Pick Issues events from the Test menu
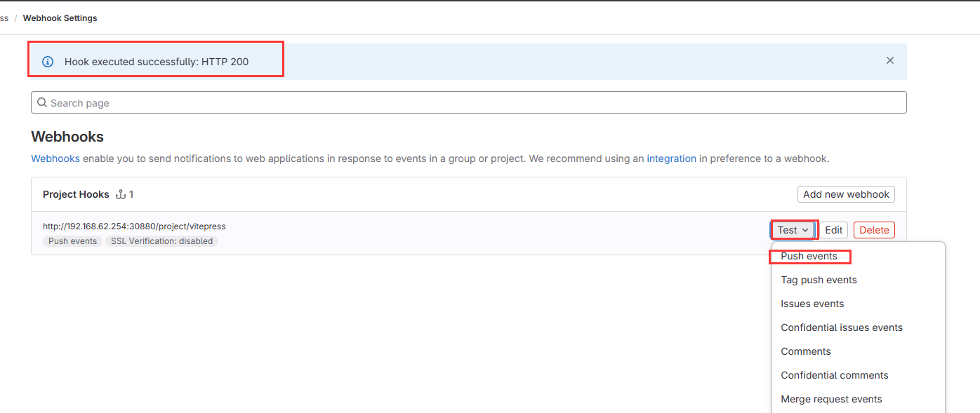The width and height of the screenshot is (980, 413). [812, 304]
